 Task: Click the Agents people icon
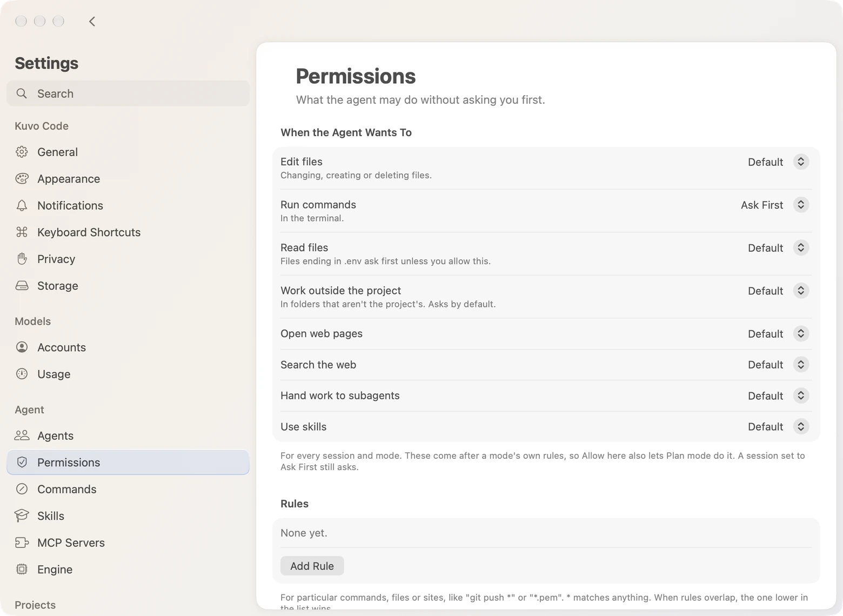[x=22, y=436]
